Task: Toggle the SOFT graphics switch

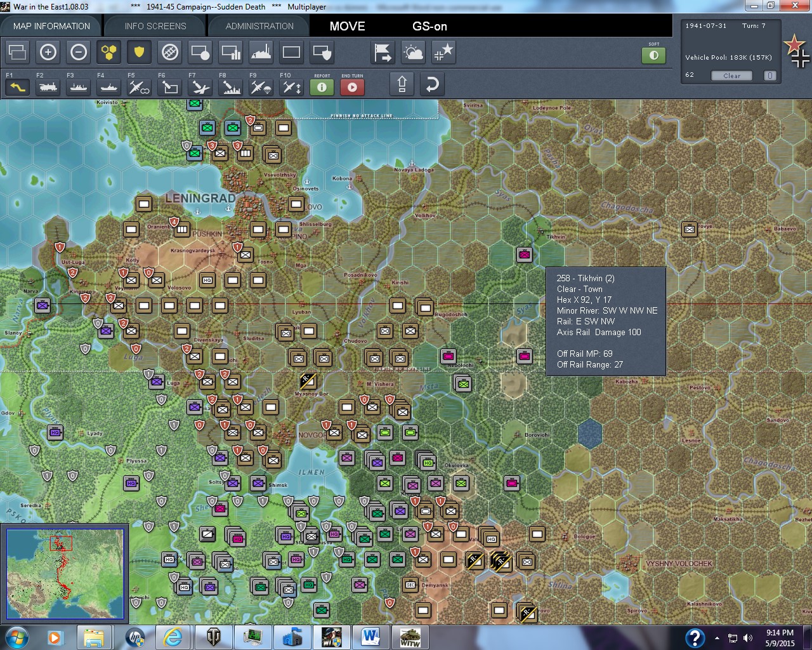Action: point(654,55)
